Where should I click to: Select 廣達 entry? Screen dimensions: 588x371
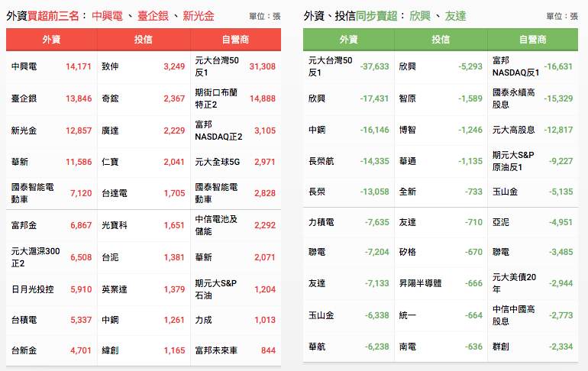pyautogui.click(x=110, y=131)
